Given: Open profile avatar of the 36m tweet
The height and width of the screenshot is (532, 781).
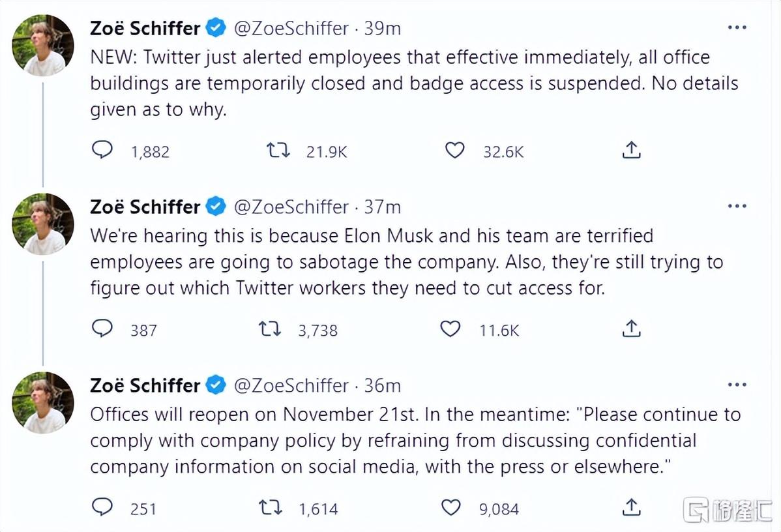Looking at the screenshot, I should pyautogui.click(x=43, y=402).
